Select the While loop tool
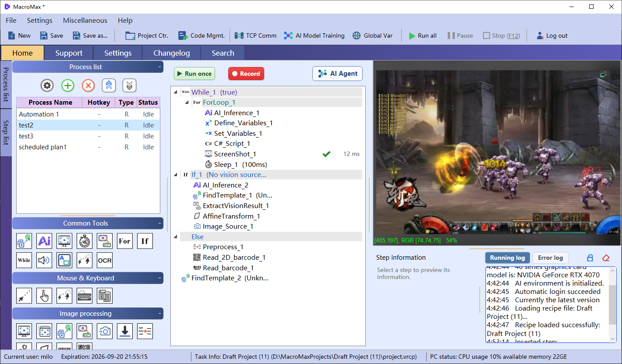 point(24,260)
